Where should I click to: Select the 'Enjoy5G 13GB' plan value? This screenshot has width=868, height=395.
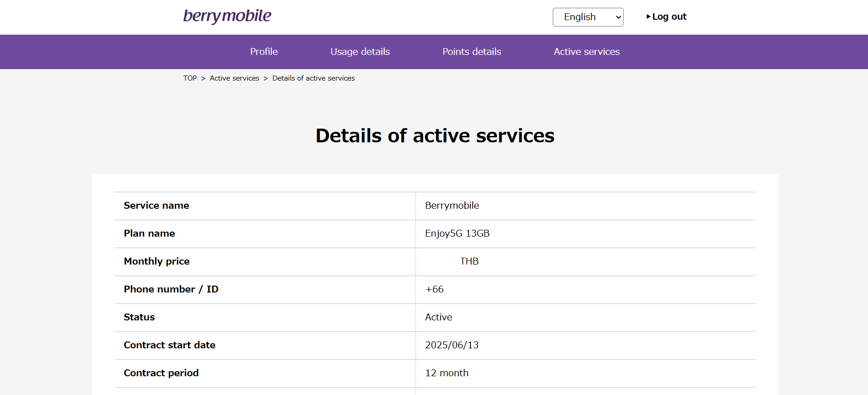pyautogui.click(x=457, y=233)
